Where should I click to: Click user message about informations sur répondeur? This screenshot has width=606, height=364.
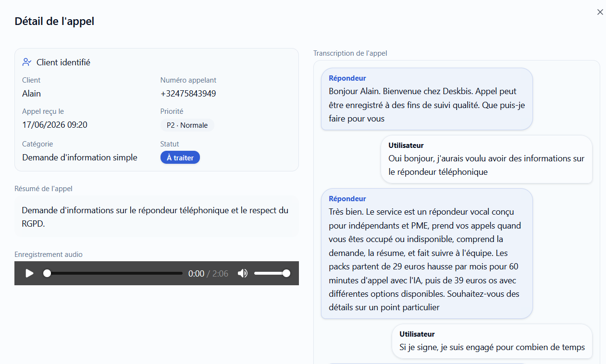pyautogui.click(x=486, y=159)
